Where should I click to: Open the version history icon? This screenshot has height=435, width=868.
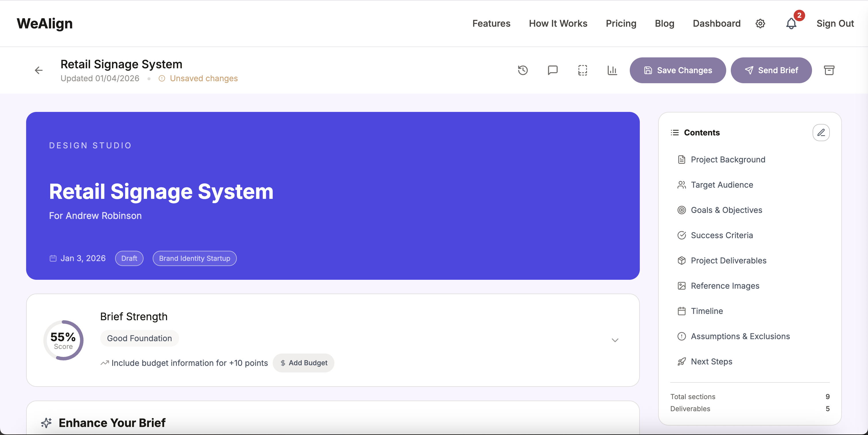point(522,70)
